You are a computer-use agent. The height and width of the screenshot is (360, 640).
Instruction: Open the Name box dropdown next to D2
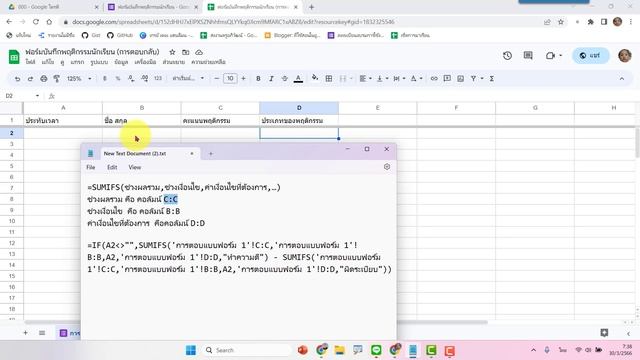[x=37, y=96]
